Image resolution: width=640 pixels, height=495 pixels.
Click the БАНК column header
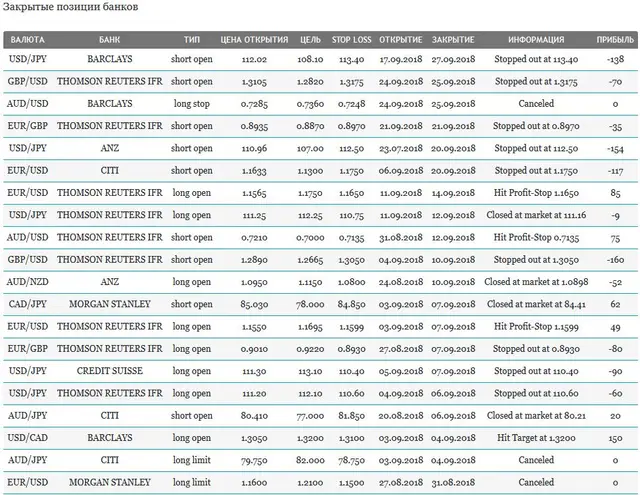click(x=109, y=40)
